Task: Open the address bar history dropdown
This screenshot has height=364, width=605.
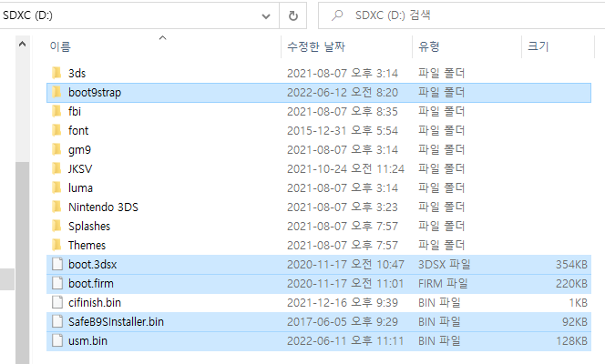Action: (266, 16)
